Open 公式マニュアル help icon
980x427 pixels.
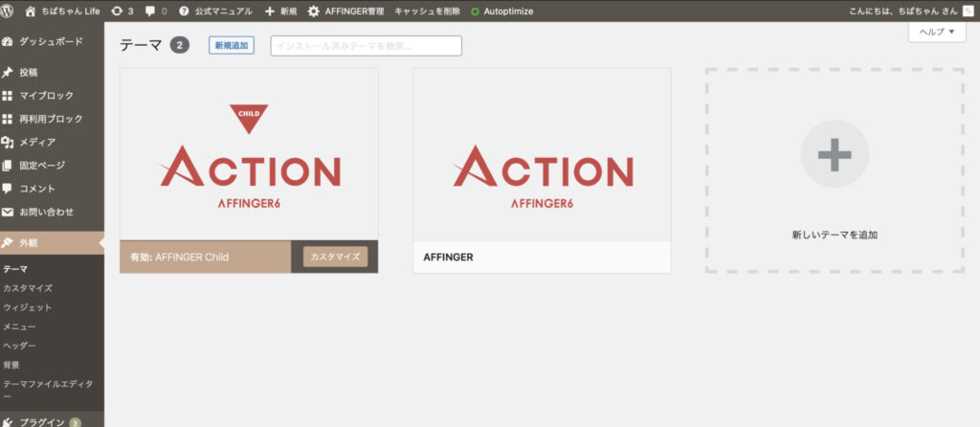(184, 11)
